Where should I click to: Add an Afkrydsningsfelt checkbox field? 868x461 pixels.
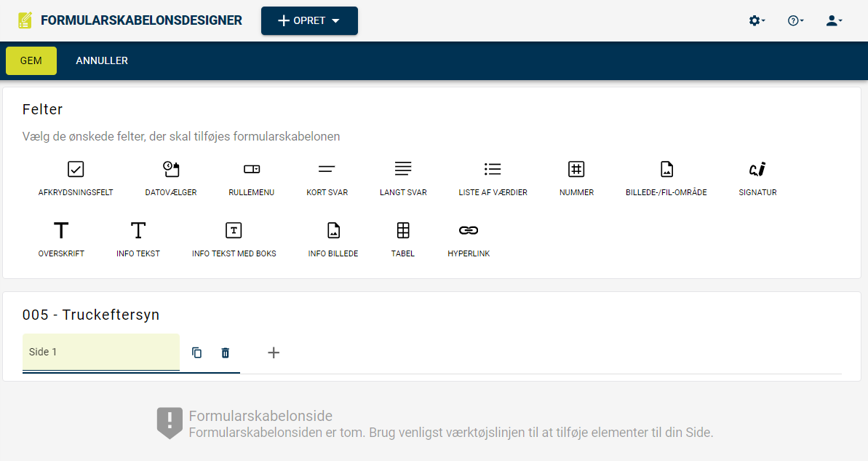76,178
